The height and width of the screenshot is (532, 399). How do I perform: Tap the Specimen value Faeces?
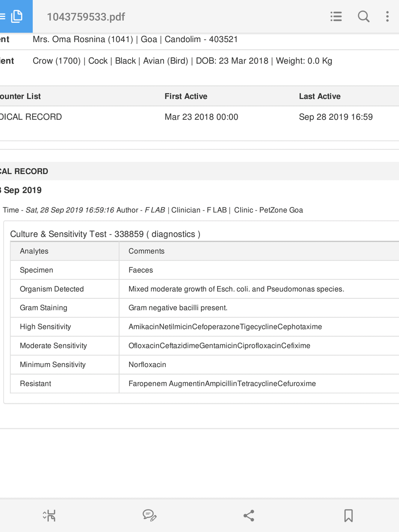(x=141, y=270)
